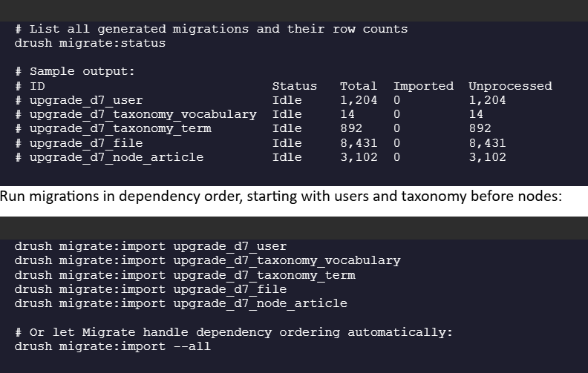The image size is (588, 373).
Task: Click "Idle" status in the upgrade_d7_taxonomy_vocabulary row
Action: (x=287, y=114)
